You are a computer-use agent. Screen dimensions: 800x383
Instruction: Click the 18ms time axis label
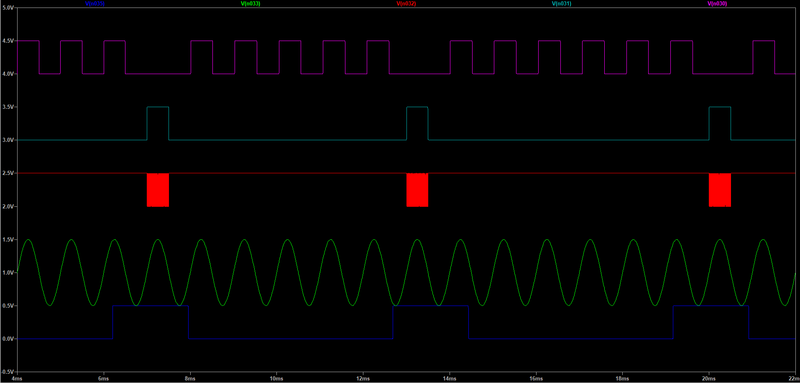pos(622,379)
